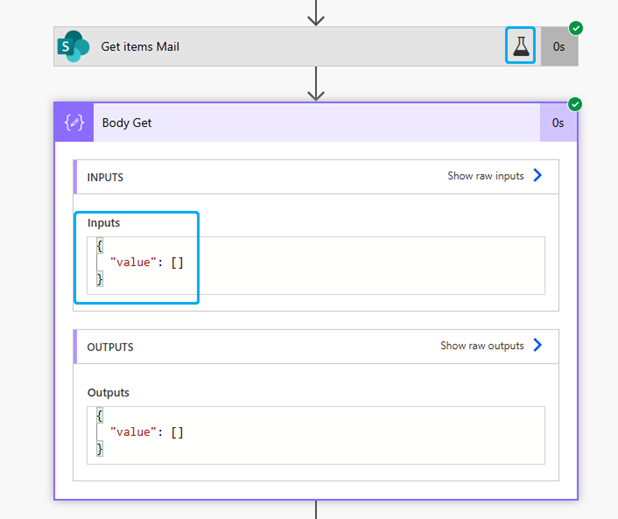The image size is (618, 519).
Task: Click the 0s duration on Get items Mail
Action: [x=559, y=46]
